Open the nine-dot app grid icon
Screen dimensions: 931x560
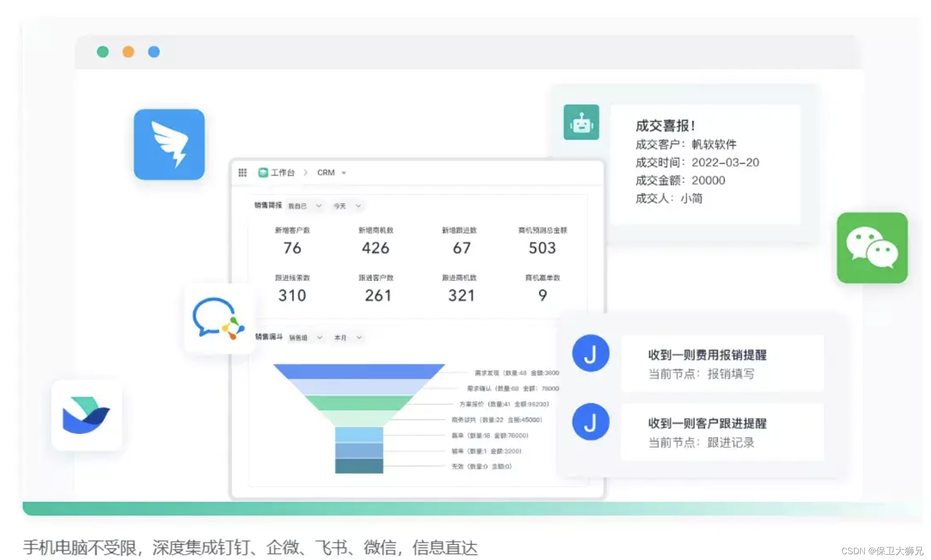(x=242, y=172)
